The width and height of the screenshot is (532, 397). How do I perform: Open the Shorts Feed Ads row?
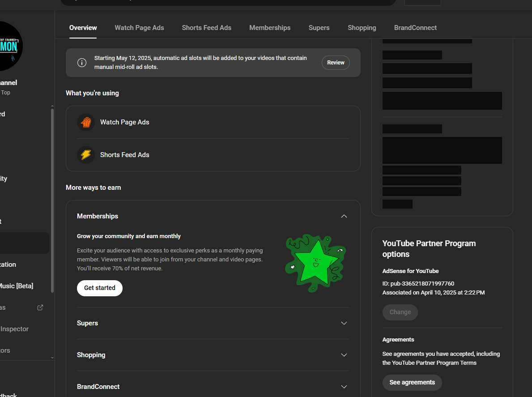pyautogui.click(x=213, y=155)
